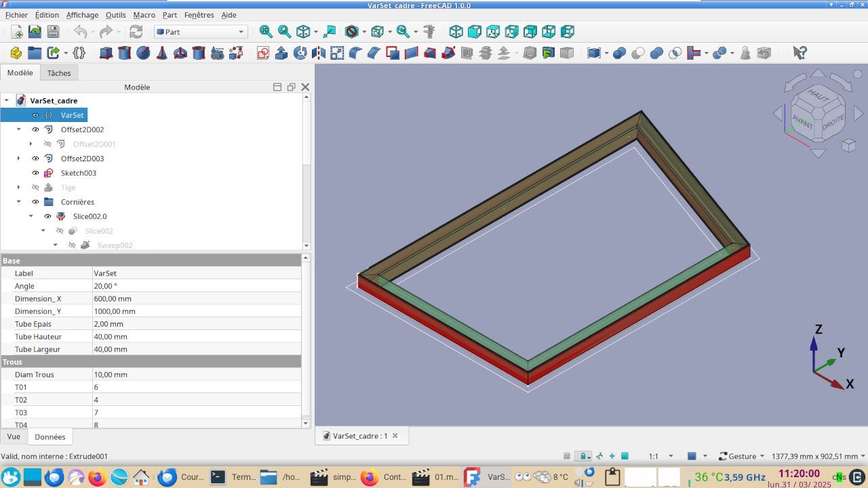
Task: Toggle visibility eye of Offset2D002
Action: tap(35, 129)
